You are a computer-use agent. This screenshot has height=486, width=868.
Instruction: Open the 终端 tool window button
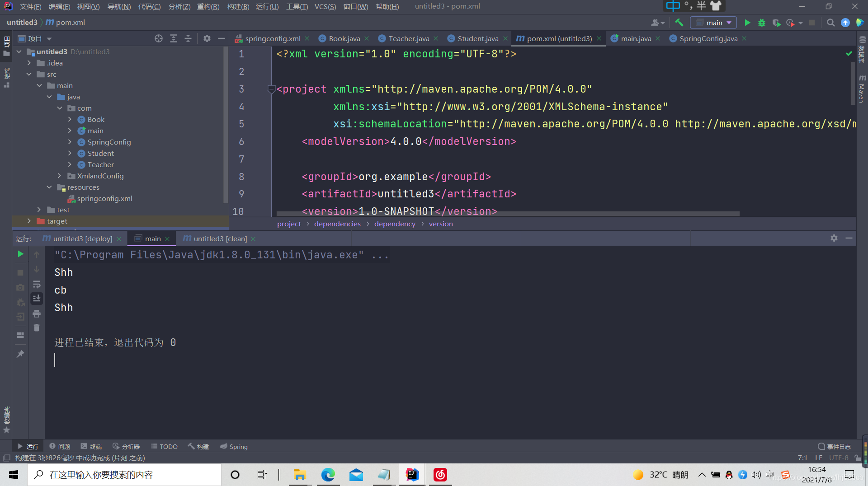pos(91,446)
